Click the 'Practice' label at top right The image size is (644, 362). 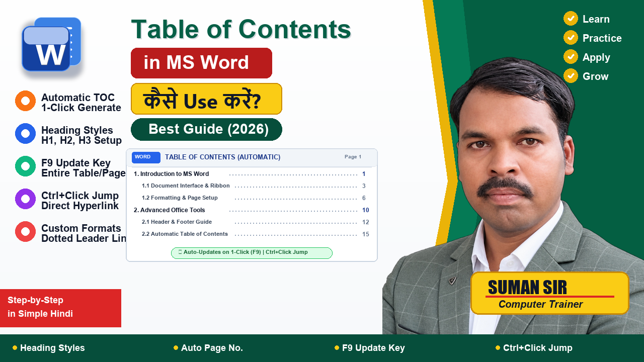tap(602, 38)
